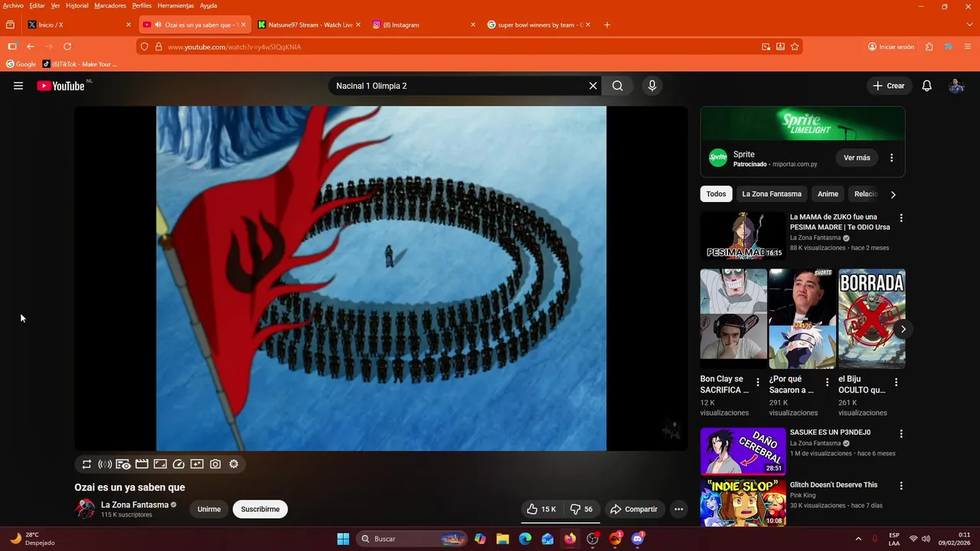Advance the Shorts shelf with next arrow

click(903, 329)
